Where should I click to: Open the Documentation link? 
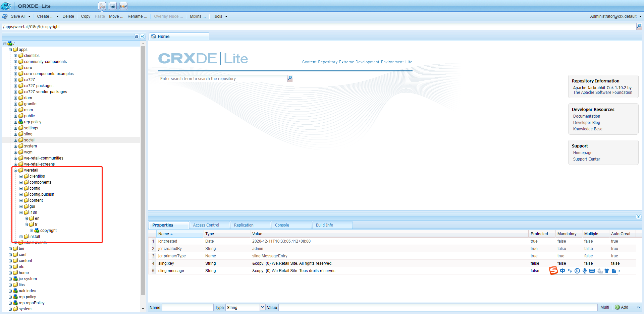click(587, 116)
